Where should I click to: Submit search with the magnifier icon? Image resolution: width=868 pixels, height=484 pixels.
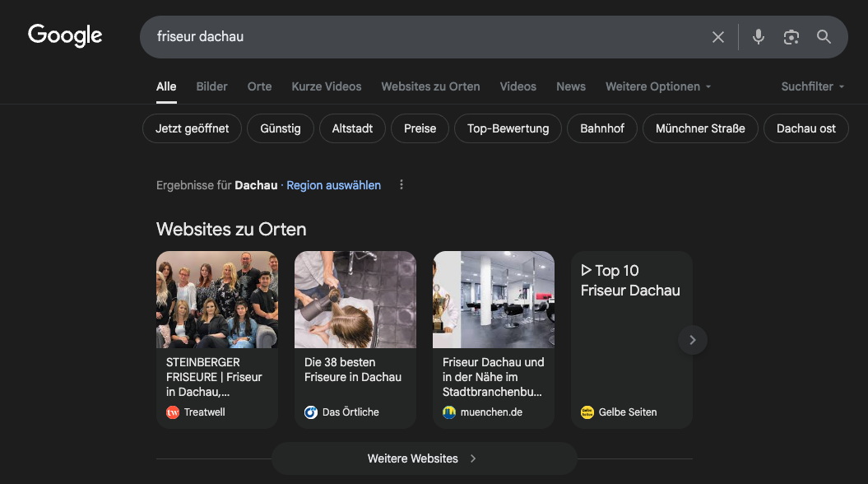(x=824, y=37)
